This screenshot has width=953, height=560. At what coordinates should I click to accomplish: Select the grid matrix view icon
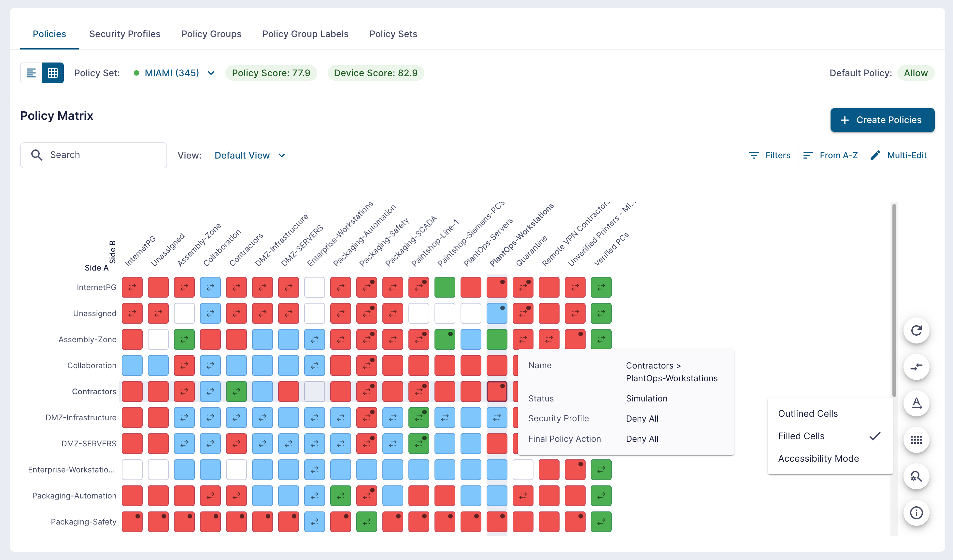[53, 73]
